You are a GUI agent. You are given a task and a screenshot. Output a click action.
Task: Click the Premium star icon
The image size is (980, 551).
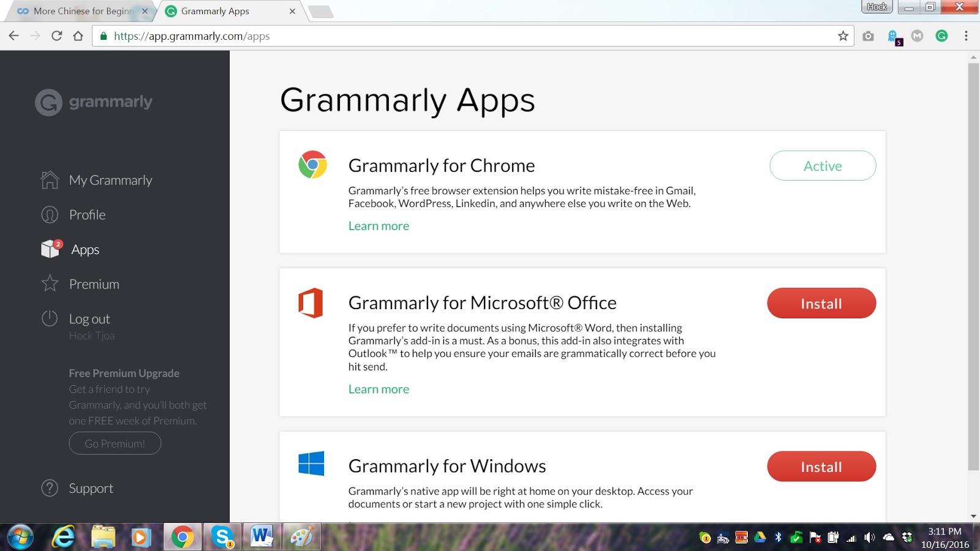[x=50, y=283]
